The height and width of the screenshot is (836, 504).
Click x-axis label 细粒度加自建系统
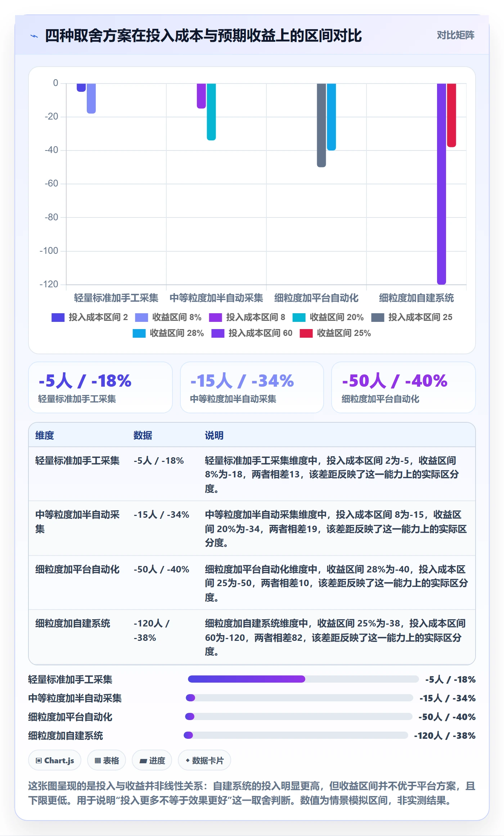[417, 298]
